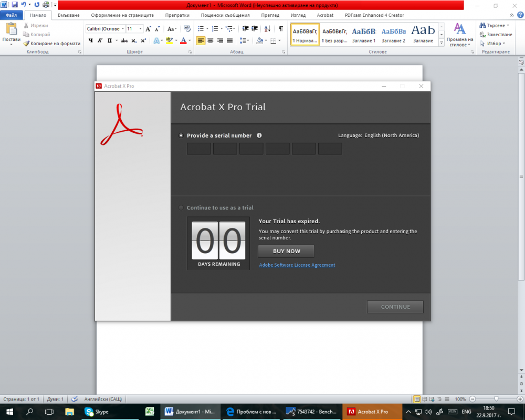Align text right in paragraph group
The height and width of the screenshot is (420, 525).
[220, 40]
